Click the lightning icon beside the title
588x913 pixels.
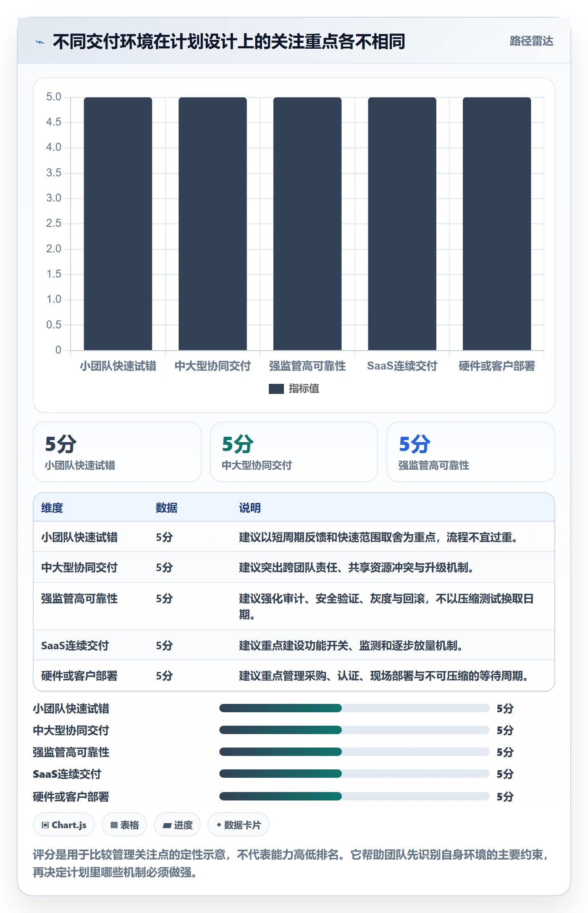click(x=40, y=42)
